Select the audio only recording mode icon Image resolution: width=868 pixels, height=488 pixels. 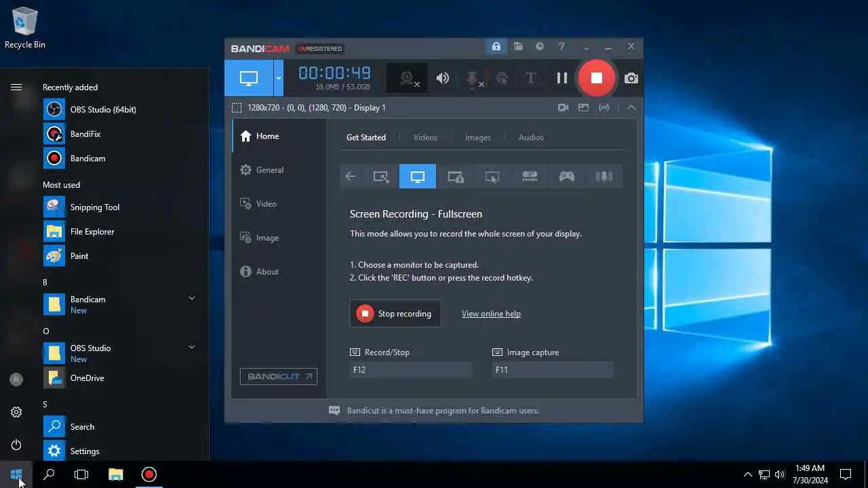click(604, 177)
